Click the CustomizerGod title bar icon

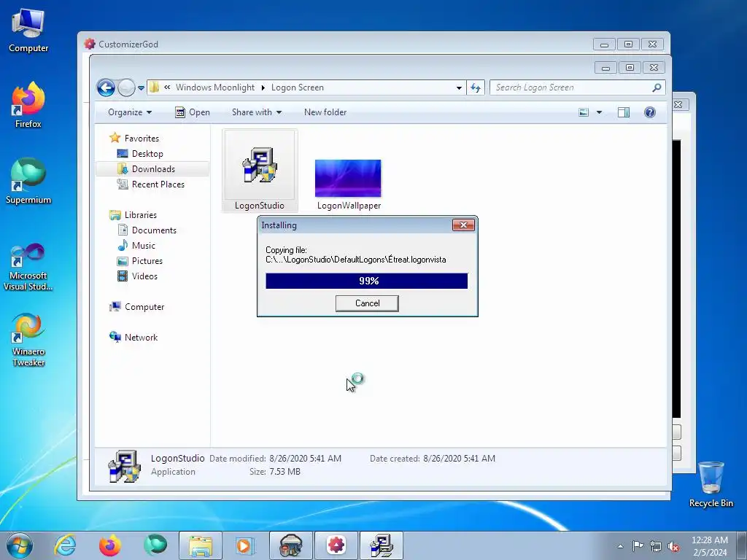click(x=90, y=44)
